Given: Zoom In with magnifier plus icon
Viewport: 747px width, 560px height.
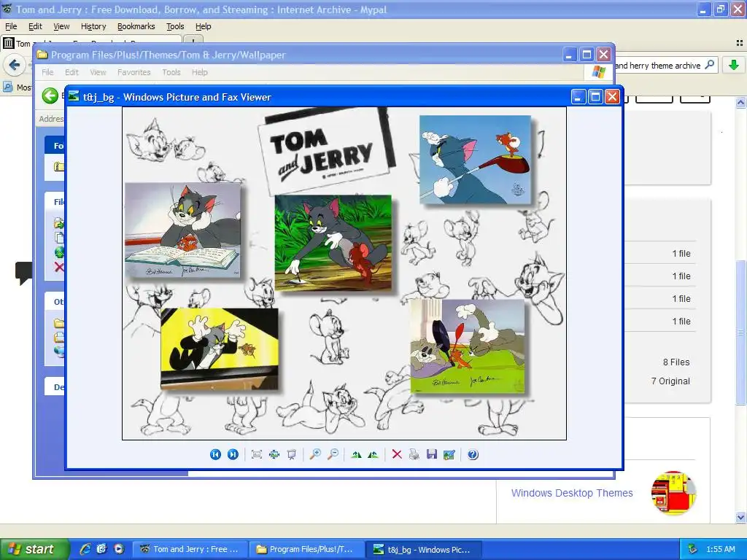Looking at the screenshot, I should (315, 454).
